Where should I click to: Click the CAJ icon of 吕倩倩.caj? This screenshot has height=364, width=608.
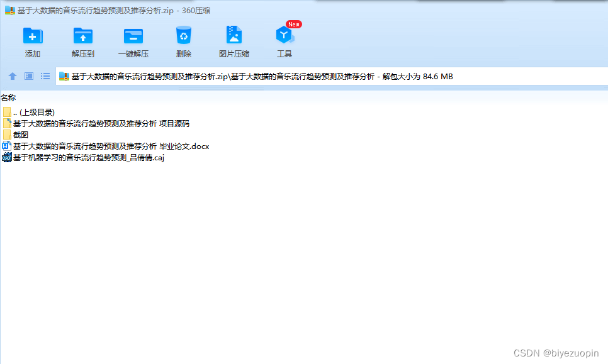tap(6, 157)
